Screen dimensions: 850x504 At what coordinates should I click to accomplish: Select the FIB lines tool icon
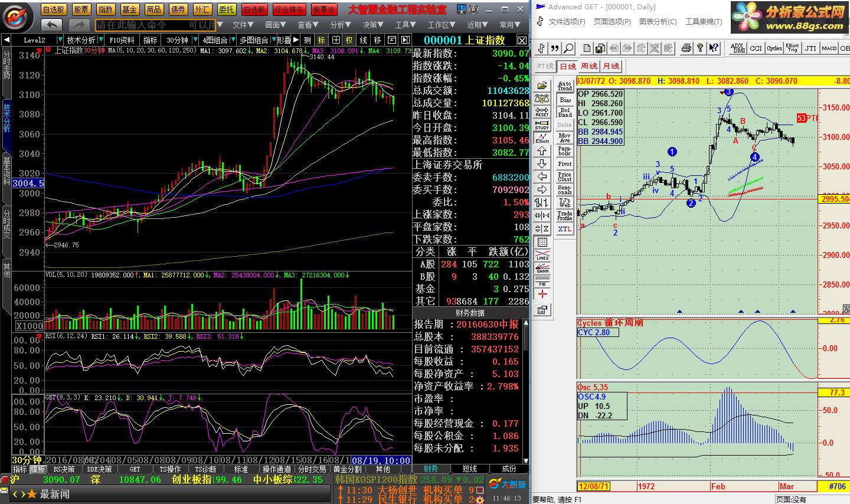point(542,281)
